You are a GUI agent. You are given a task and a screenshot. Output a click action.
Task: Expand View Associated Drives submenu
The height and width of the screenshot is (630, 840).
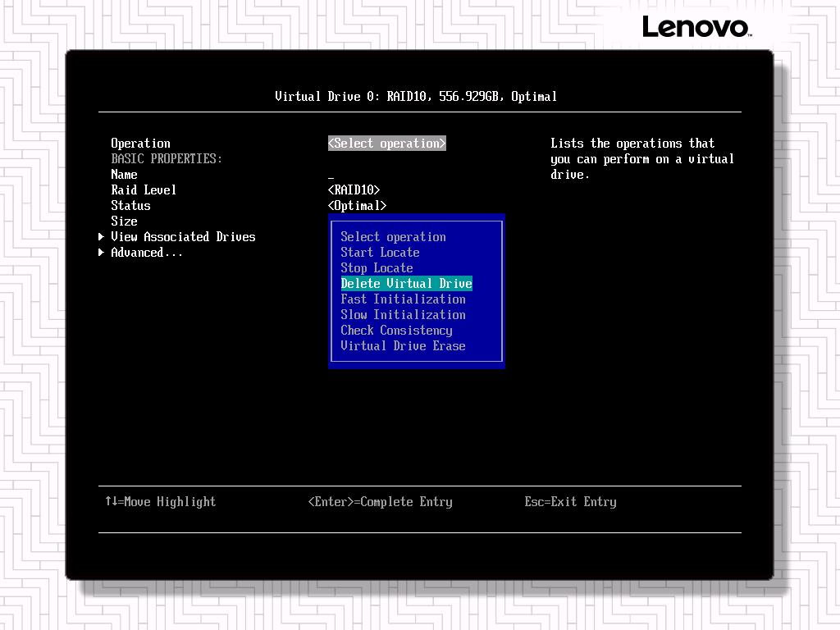[183, 237]
